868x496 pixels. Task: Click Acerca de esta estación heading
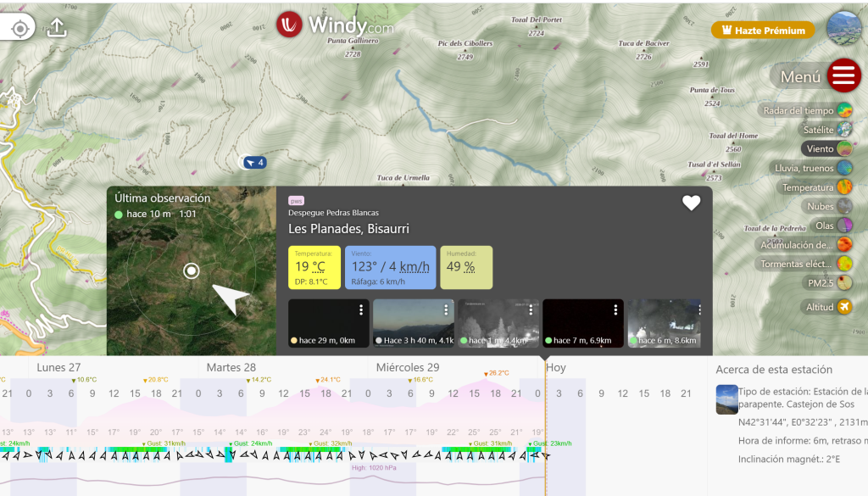click(774, 369)
